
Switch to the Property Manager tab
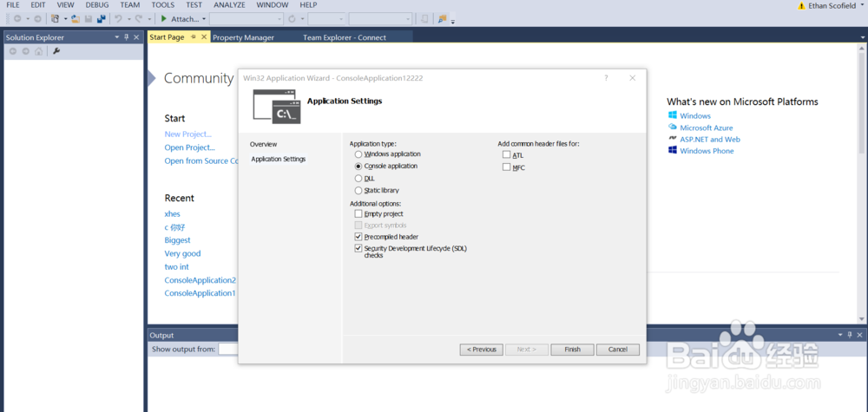[x=243, y=37]
